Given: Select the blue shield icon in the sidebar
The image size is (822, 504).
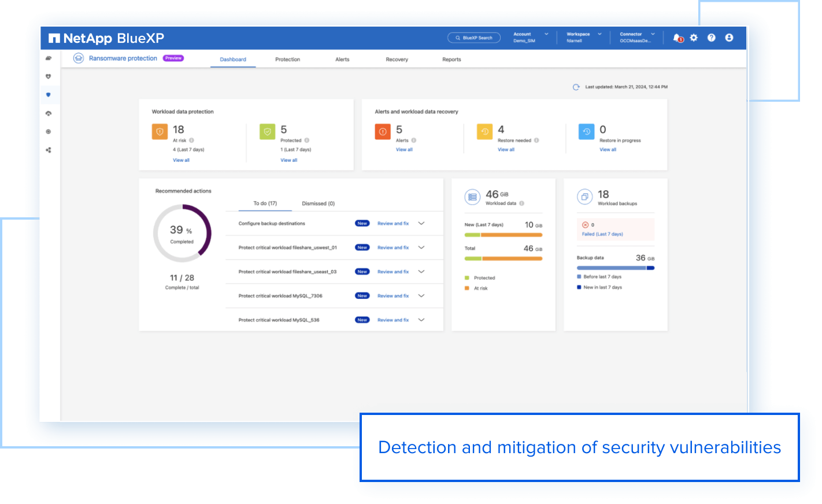Looking at the screenshot, I should 49,94.
